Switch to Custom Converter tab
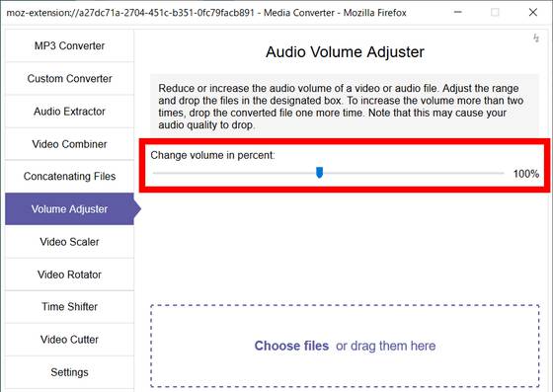553x392 pixels. tap(69, 78)
